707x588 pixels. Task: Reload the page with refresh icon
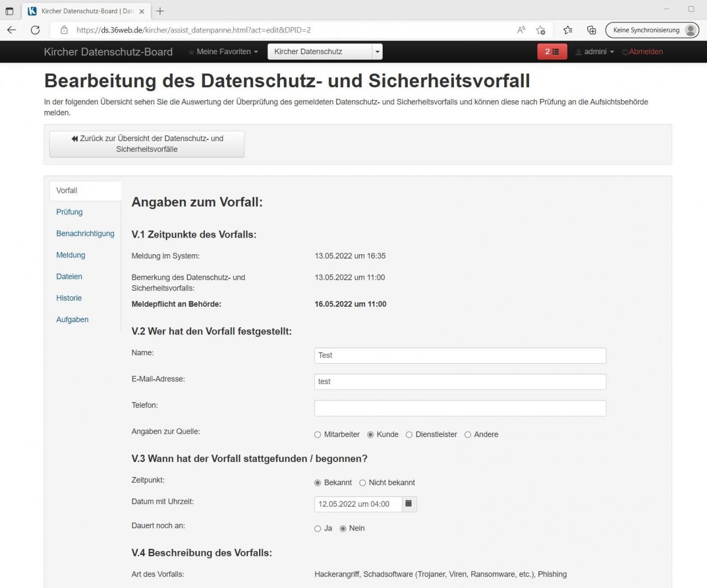(x=35, y=30)
